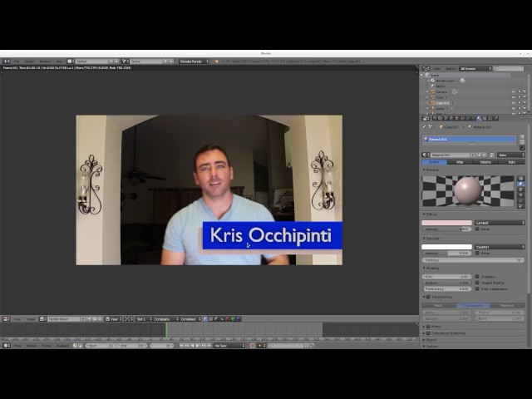
Task: Open the Texture properties tab
Action: click(x=485, y=118)
